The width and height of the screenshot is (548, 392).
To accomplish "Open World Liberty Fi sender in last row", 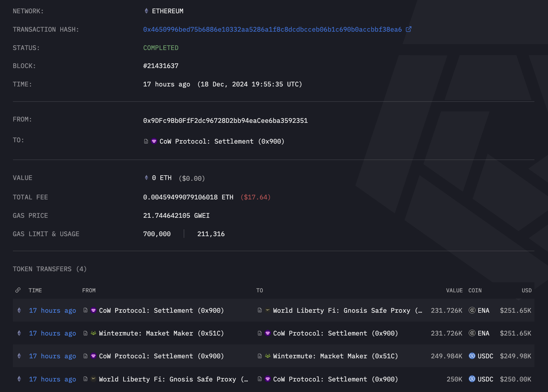I will click(174, 379).
